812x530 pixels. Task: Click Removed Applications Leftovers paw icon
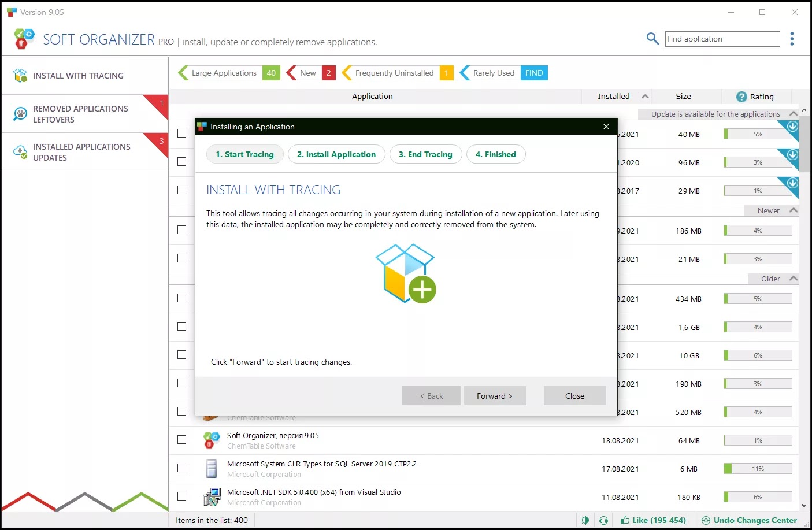pyautogui.click(x=20, y=114)
